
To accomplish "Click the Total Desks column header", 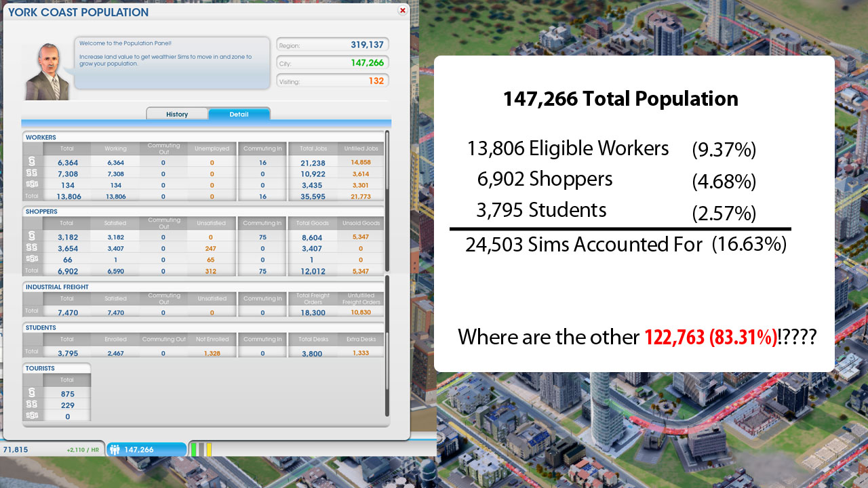I will pyautogui.click(x=312, y=339).
